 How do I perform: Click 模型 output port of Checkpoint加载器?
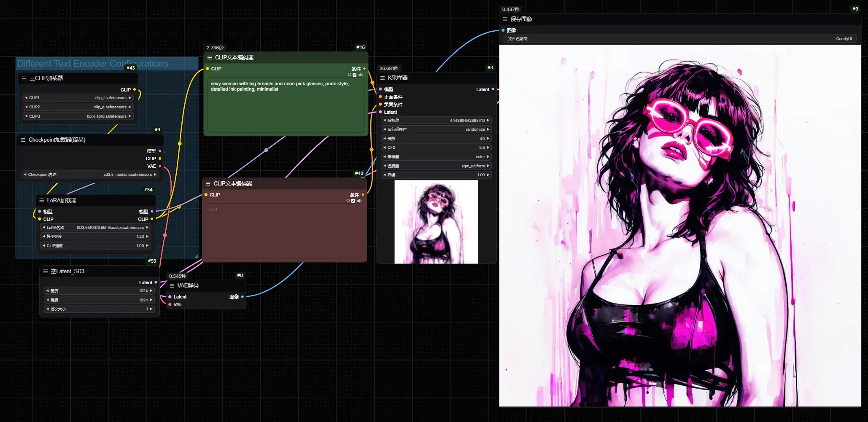(160, 151)
